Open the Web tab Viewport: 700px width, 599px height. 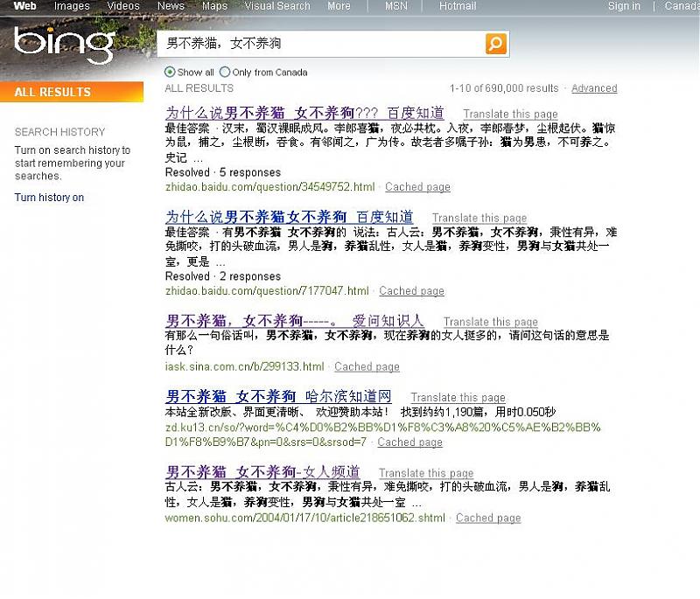[x=24, y=6]
